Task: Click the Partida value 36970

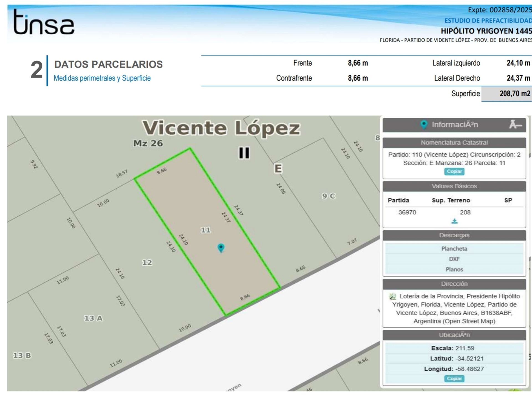Action: click(x=407, y=212)
